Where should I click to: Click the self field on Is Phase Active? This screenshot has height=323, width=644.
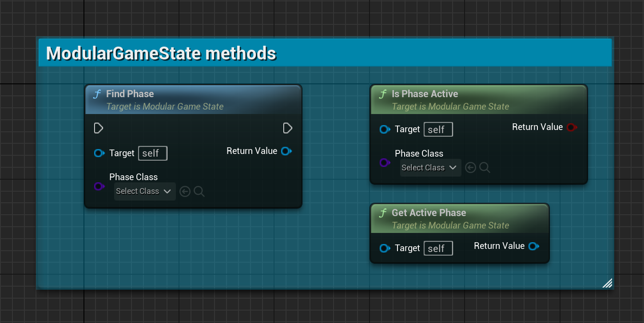438,130
